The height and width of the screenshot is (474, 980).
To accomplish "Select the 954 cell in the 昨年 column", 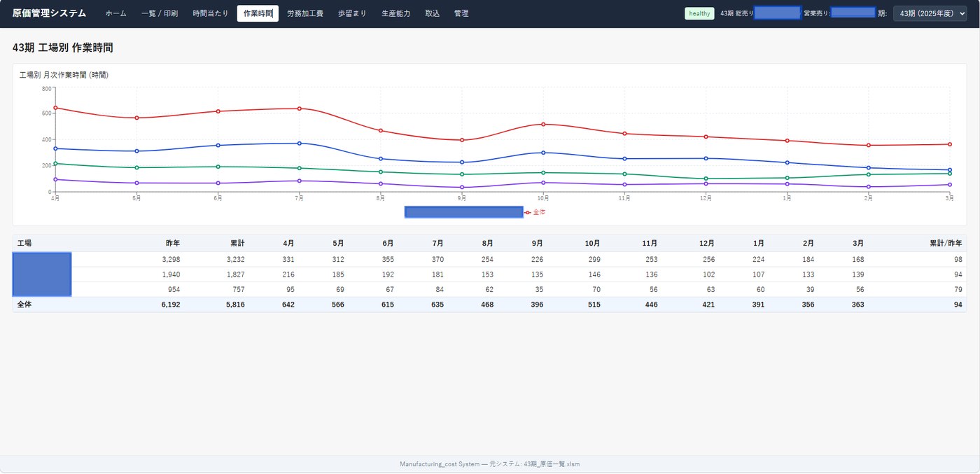I will (173, 289).
